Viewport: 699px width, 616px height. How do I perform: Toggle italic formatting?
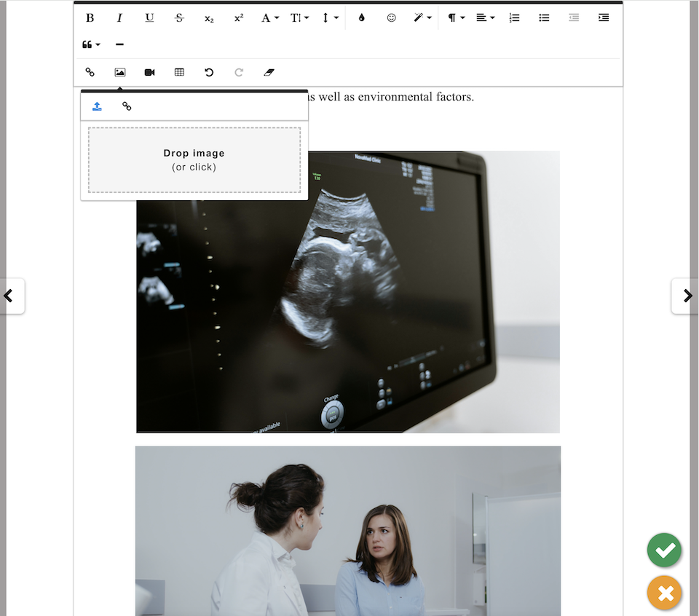coord(119,17)
